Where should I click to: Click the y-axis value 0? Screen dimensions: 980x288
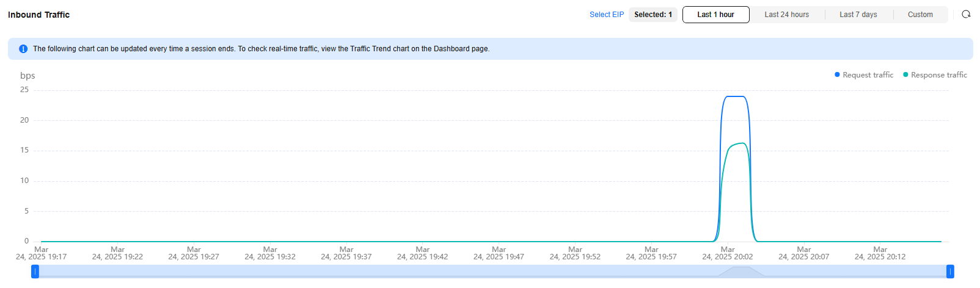(26, 241)
